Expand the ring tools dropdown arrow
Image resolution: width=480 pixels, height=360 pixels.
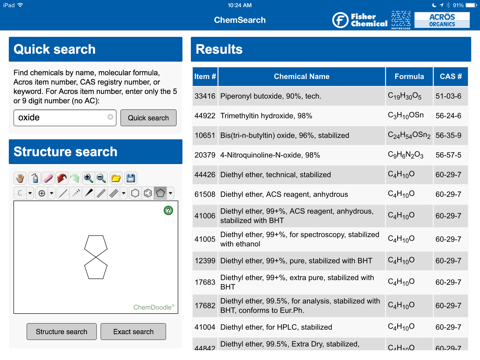[171, 193]
